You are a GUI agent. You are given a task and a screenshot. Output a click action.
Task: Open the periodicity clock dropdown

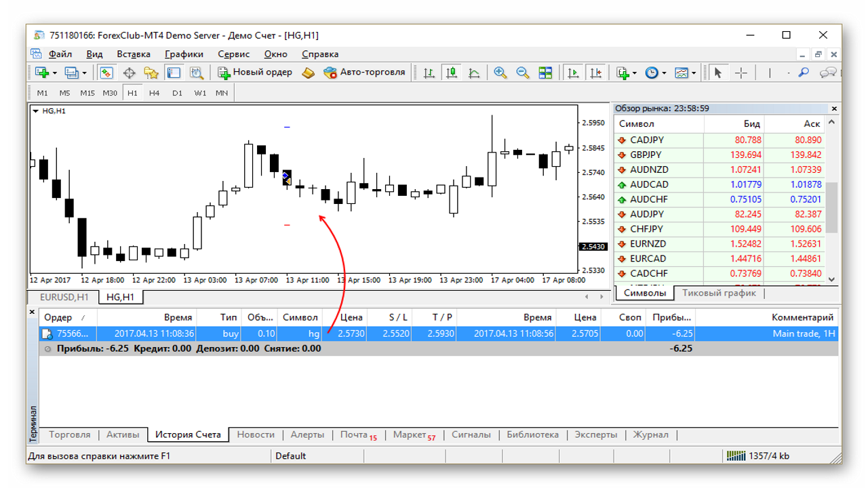tap(656, 73)
